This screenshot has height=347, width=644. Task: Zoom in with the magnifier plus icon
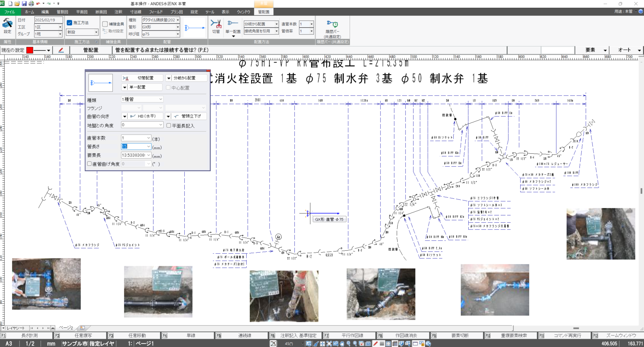[x=348, y=344]
